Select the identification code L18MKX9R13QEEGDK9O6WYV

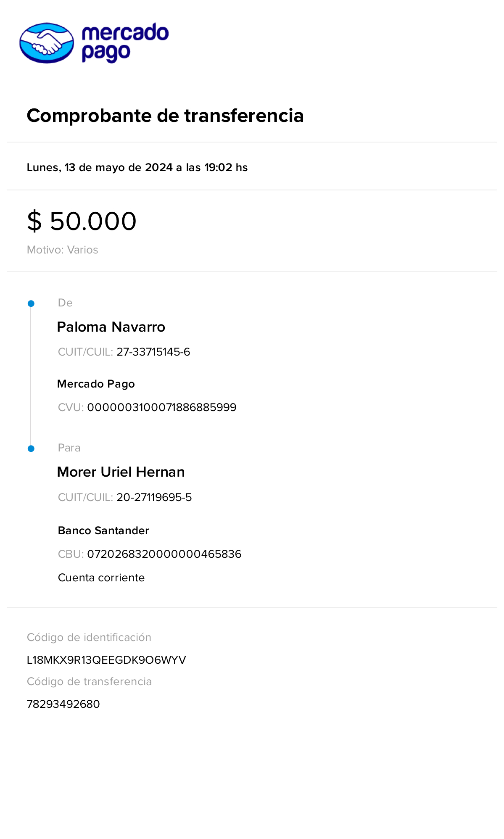click(106, 660)
